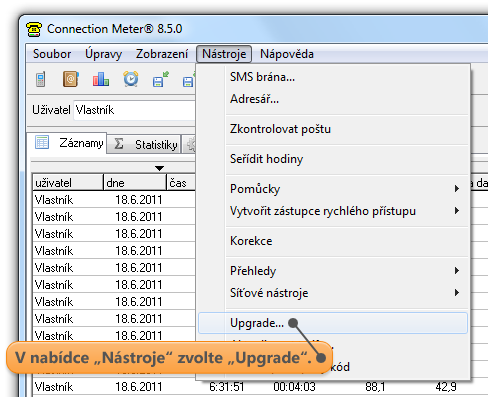The width and height of the screenshot is (488, 397).
Task: Close the open Nástroje menu
Action: tap(224, 54)
